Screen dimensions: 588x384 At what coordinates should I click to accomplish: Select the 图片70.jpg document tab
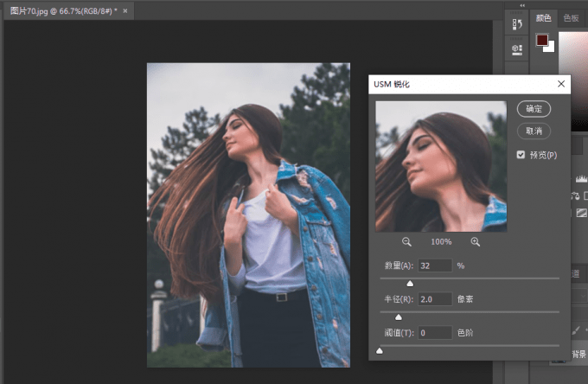[x=61, y=11]
